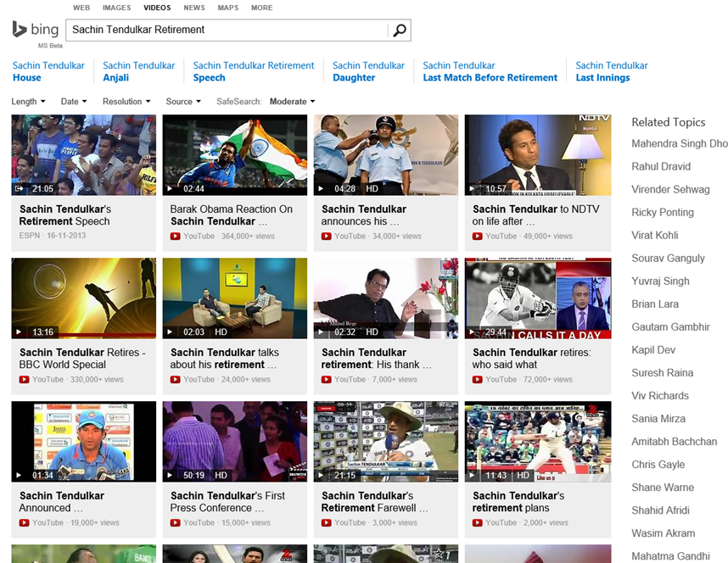The height and width of the screenshot is (563, 728).
Task: Click YouTube icon under BBC World Special video
Action: [24, 380]
